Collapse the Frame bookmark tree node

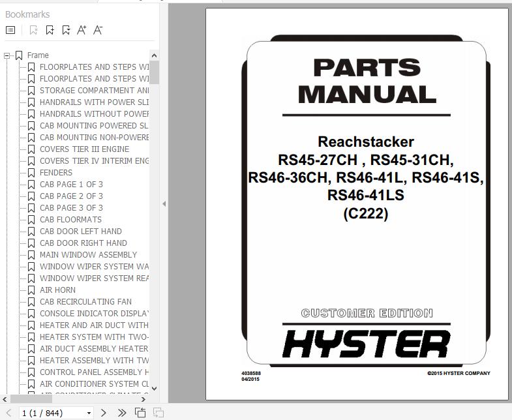click(7, 55)
